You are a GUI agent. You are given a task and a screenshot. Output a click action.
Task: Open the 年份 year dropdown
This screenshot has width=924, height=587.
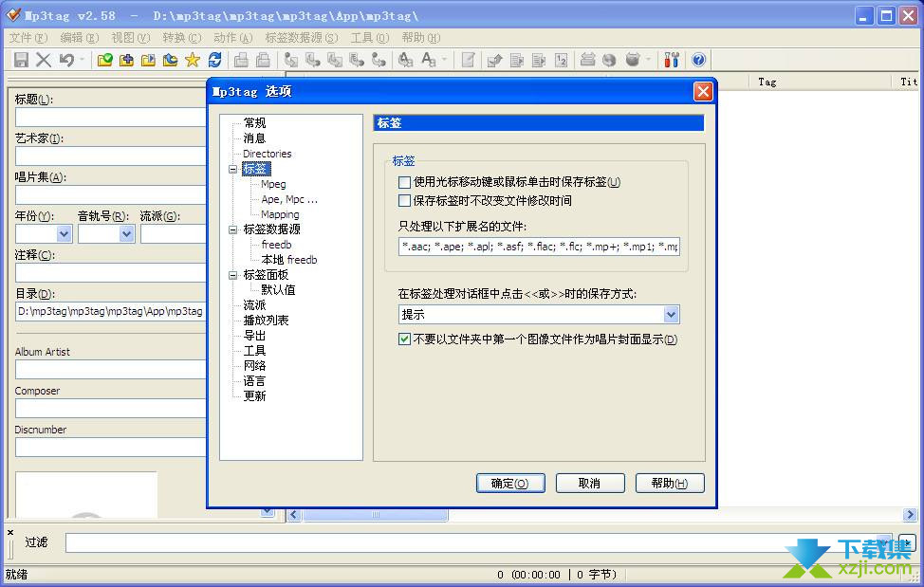65,233
